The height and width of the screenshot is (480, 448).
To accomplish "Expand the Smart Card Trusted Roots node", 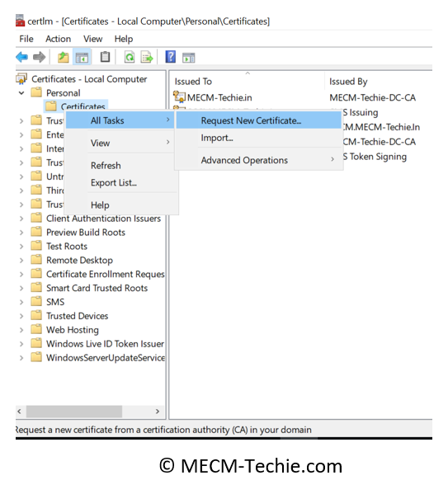I will tap(21, 288).
